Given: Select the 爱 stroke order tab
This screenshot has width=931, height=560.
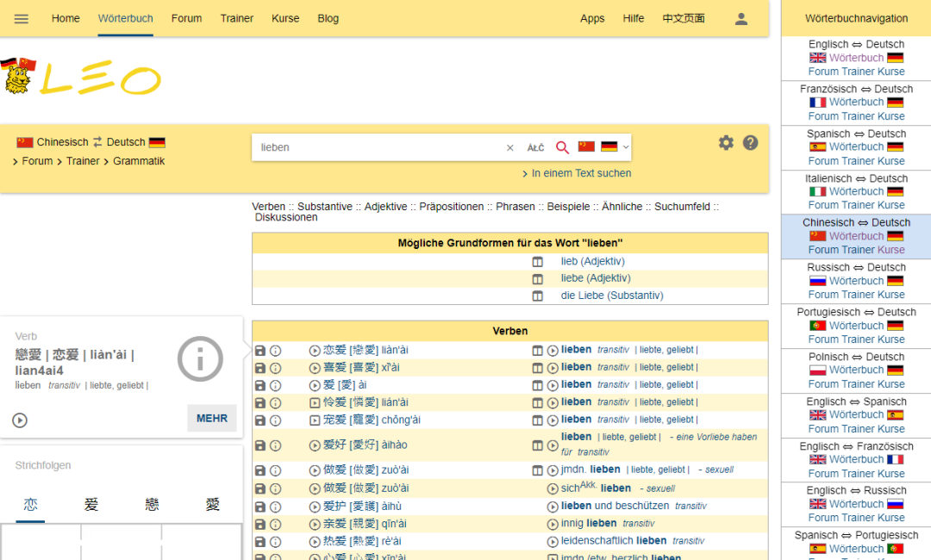Looking at the screenshot, I should click(91, 505).
